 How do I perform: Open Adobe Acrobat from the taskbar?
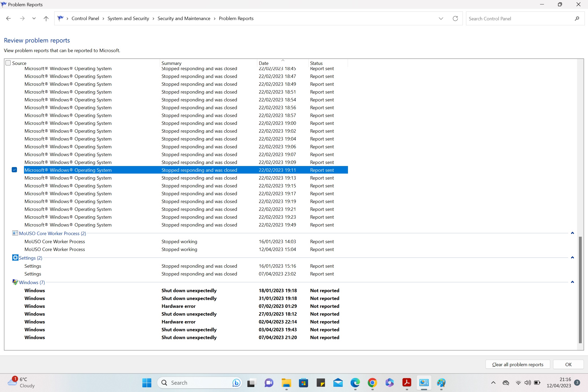pyautogui.click(x=407, y=383)
